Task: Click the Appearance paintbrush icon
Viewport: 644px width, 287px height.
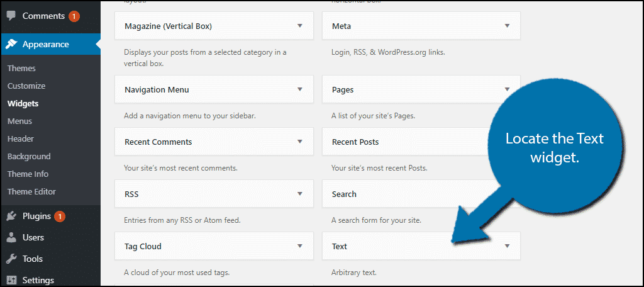Action: pyautogui.click(x=11, y=45)
